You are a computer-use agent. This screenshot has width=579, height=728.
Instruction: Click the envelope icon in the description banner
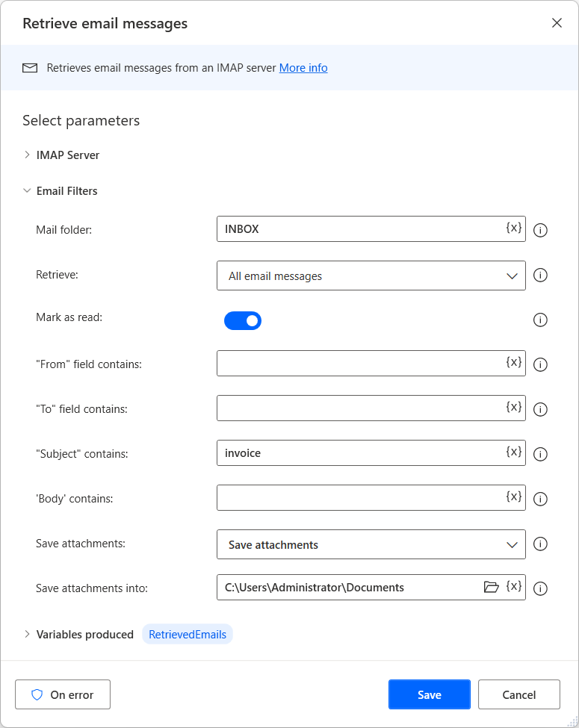[x=30, y=67]
